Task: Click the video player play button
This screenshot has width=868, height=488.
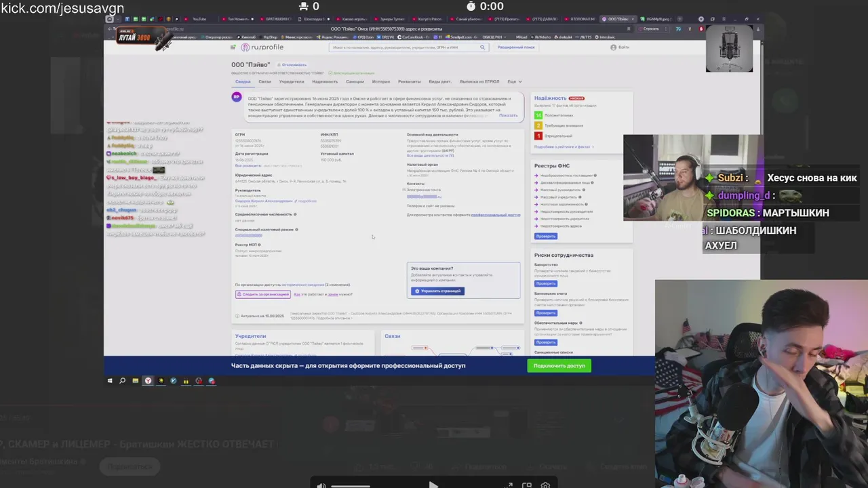Action: click(x=433, y=485)
